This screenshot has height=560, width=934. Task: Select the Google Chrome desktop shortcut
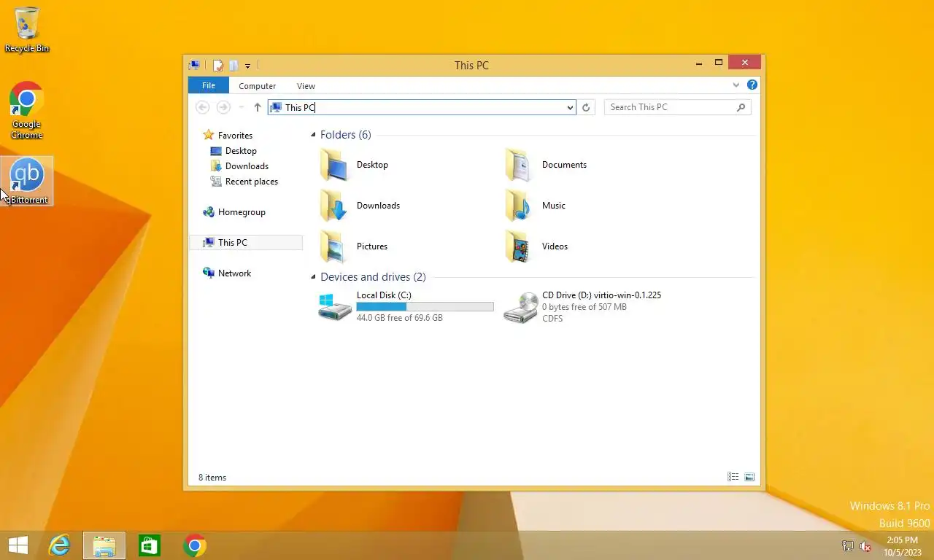pos(26,109)
